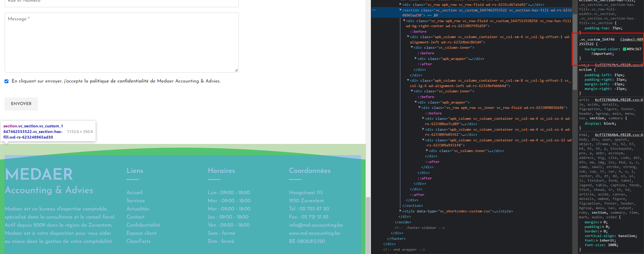The width and height of the screenshot is (644, 254).
Task: Click the Message textarea field
Action: [x=122, y=42]
